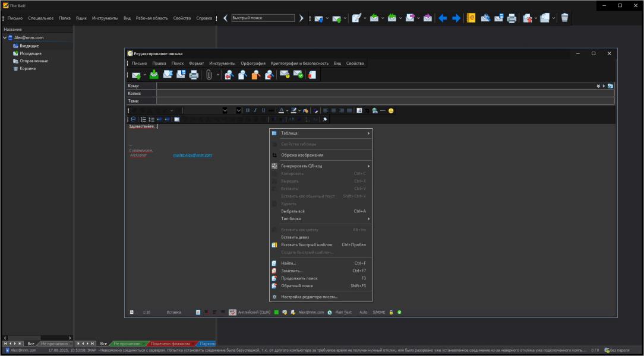Viewport: 644px width, 356px height.
Task: Open the address book in main toolbar
Action: [471, 18]
